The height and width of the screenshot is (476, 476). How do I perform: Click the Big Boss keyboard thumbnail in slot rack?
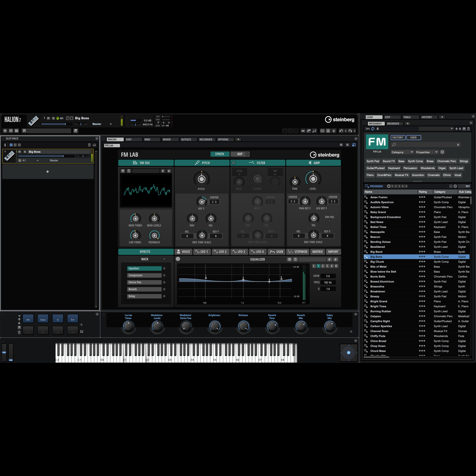9,156
